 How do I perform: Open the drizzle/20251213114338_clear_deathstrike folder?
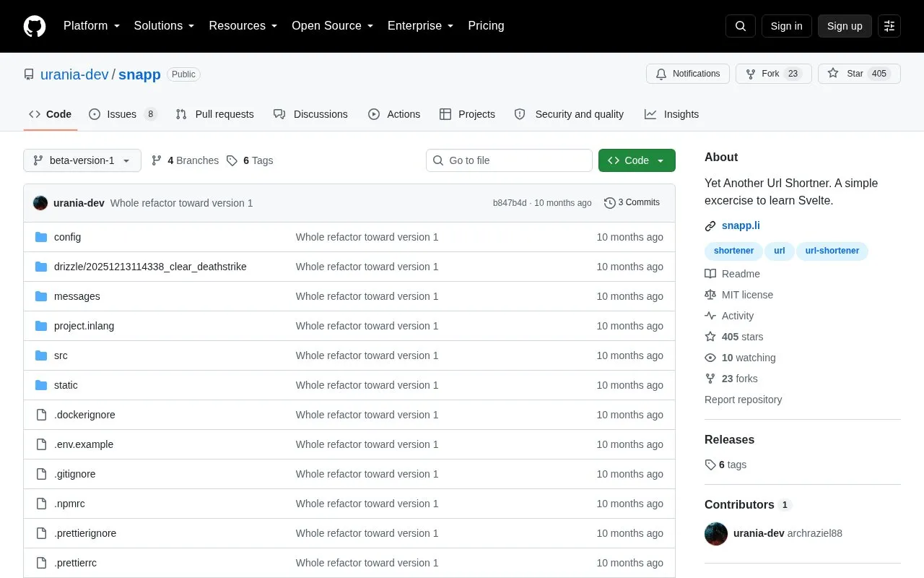(150, 267)
